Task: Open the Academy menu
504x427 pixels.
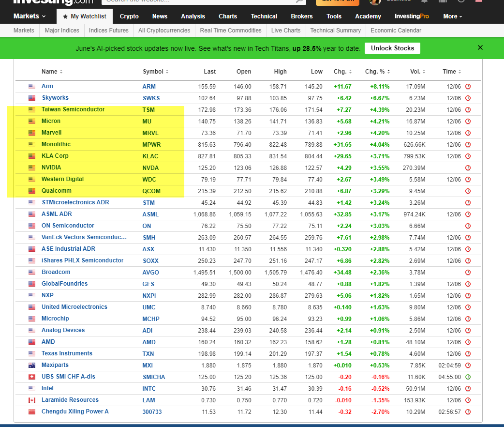Action: point(368,16)
